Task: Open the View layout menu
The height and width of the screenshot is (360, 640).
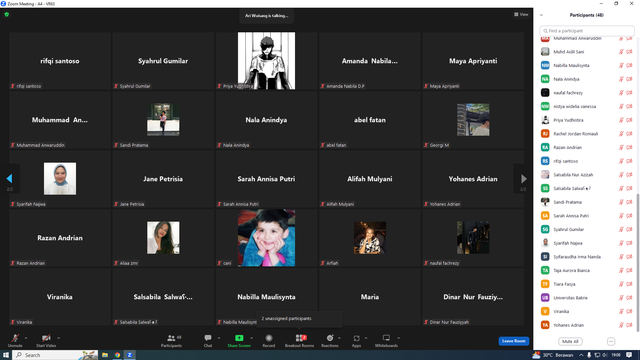Action: pyautogui.click(x=521, y=15)
